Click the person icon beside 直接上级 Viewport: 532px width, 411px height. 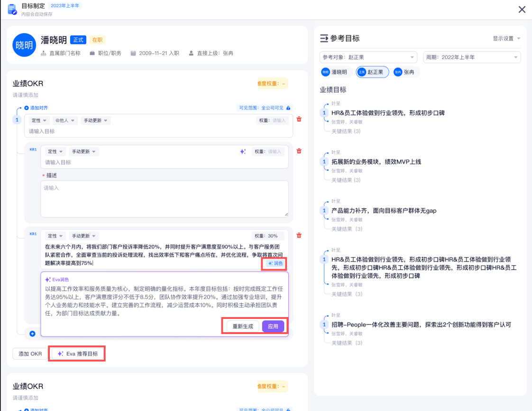tap(191, 53)
